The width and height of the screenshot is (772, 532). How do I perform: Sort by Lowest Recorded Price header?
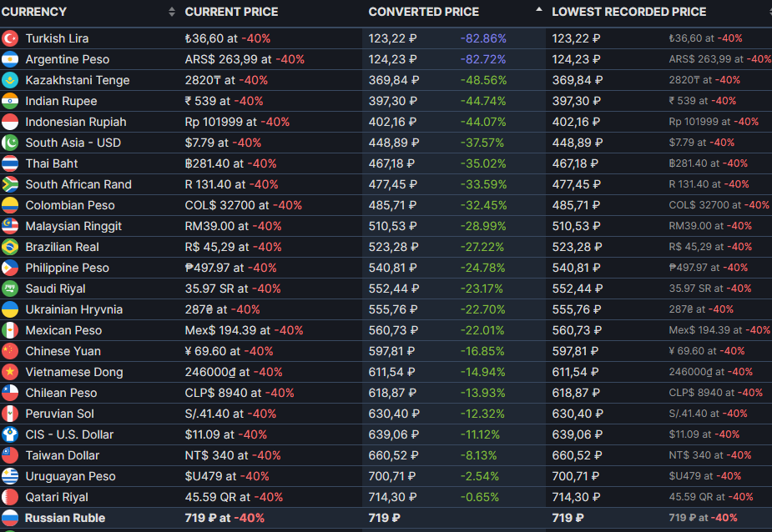click(628, 12)
